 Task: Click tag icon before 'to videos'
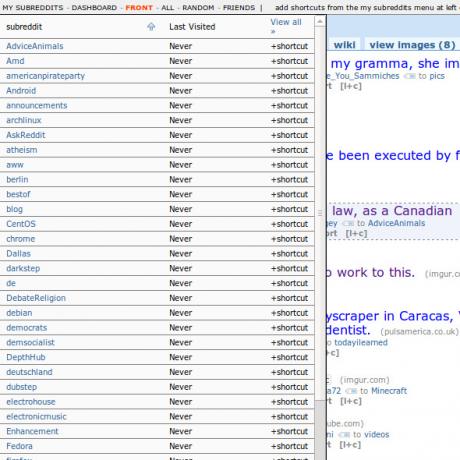tap(344, 435)
